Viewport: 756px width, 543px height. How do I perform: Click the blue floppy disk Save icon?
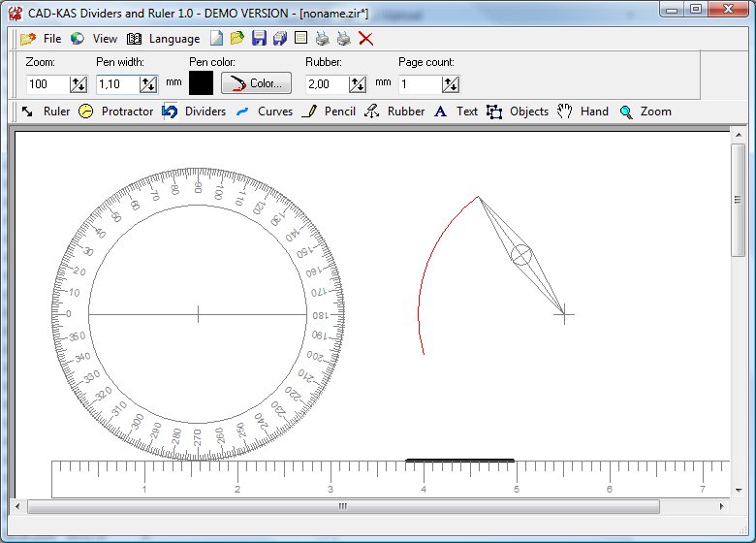click(259, 39)
